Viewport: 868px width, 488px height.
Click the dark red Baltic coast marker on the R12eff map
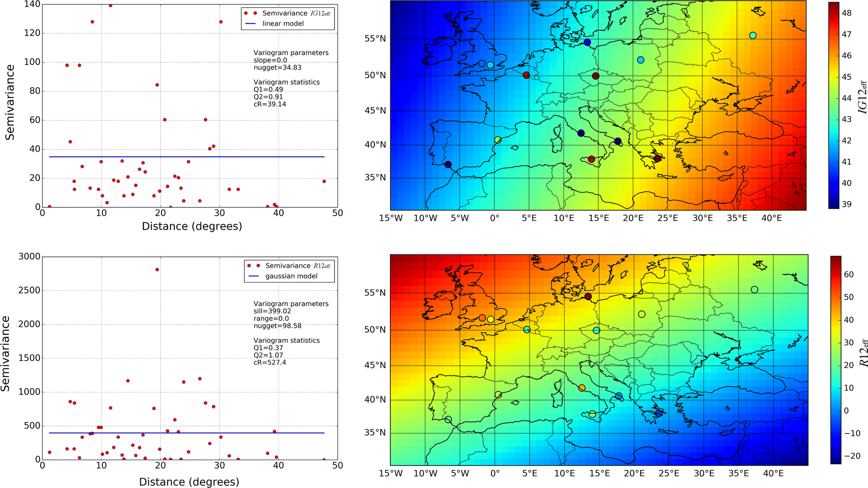(x=588, y=296)
